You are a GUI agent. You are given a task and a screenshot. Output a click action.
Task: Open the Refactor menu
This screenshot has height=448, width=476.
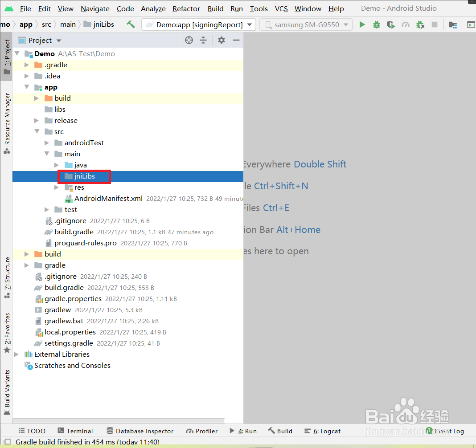click(186, 9)
